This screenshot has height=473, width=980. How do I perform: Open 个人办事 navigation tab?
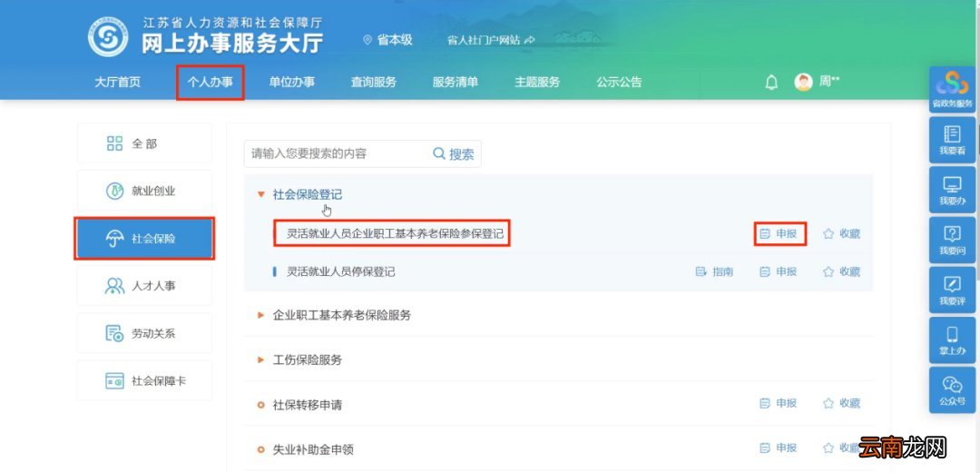point(210,83)
